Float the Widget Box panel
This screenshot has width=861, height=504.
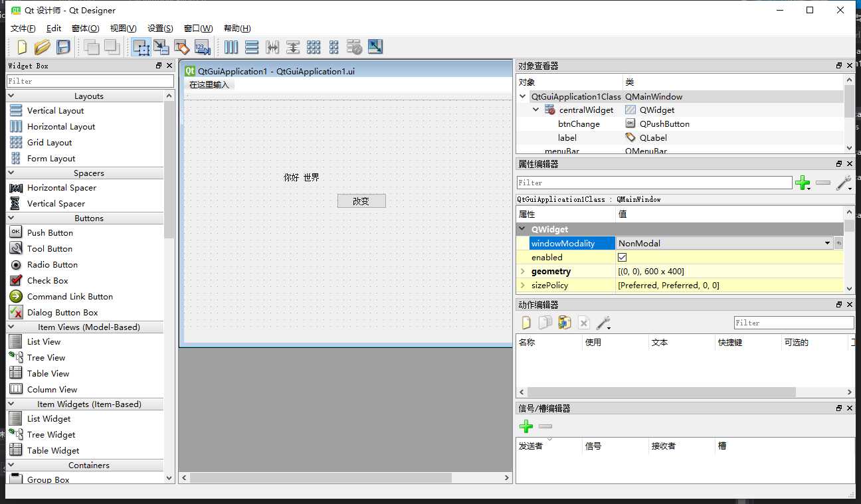(159, 66)
